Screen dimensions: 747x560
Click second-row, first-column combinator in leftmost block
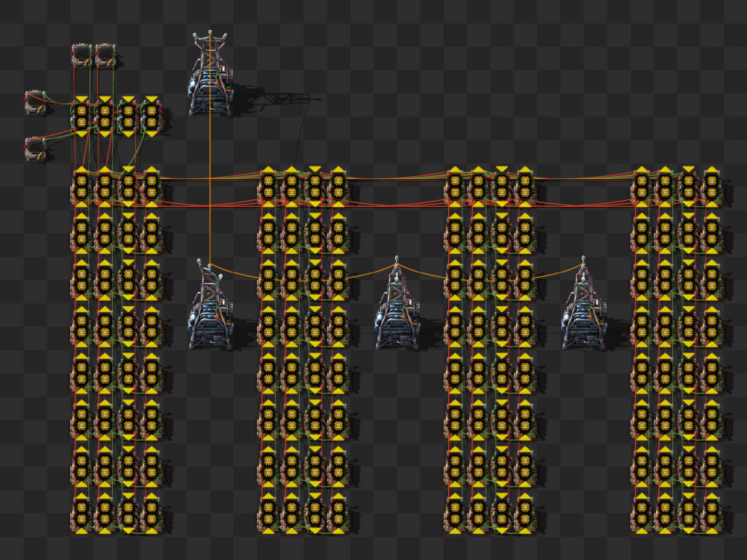pyautogui.click(x=81, y=233)
